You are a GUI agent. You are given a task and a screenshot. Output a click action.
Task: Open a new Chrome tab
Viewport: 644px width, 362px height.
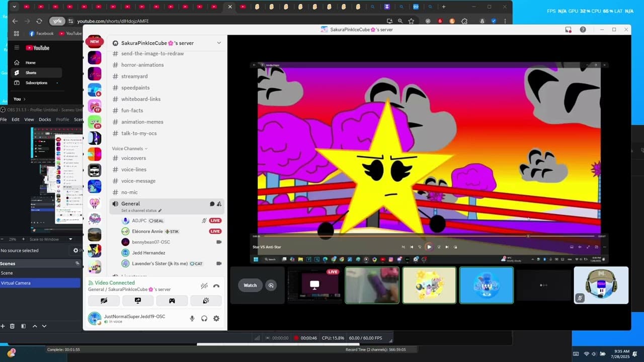tap(444, 7)
